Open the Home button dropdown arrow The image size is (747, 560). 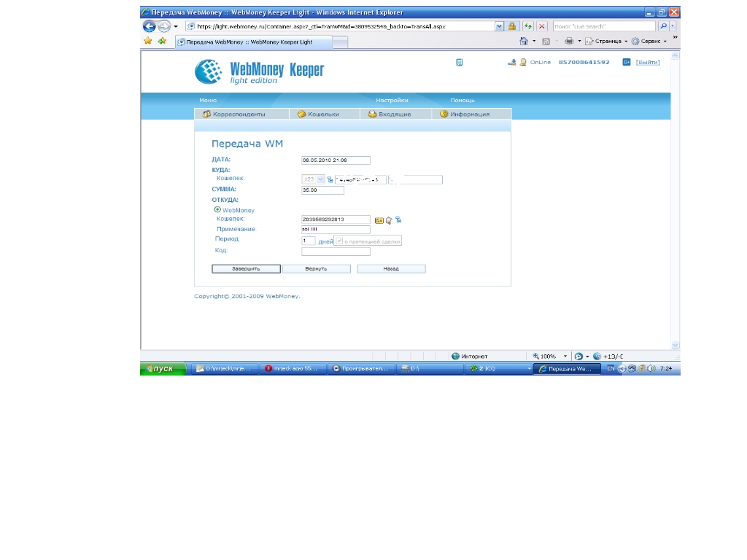[x=534, y=42]
